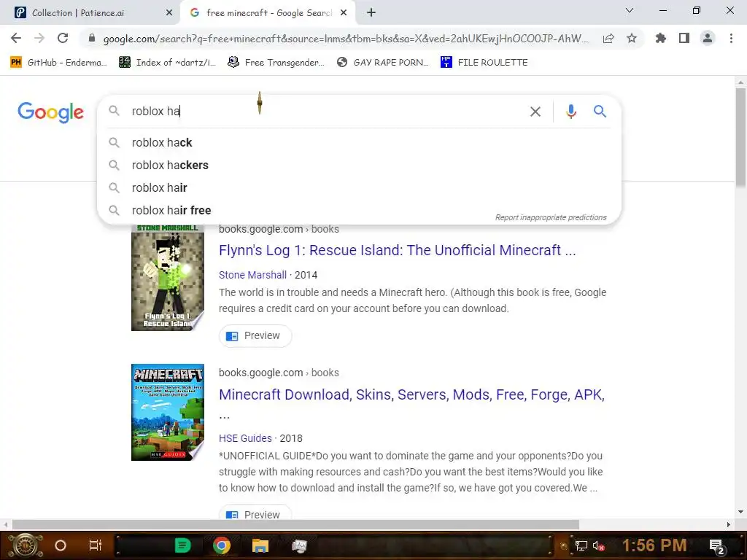The image size is (747, 560).
Task: Open Chrome three-dot menu
Action: tap(731, 38)
